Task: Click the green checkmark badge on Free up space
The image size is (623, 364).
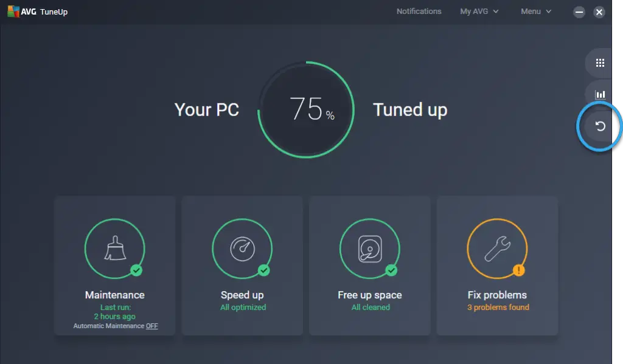Action: (391, 270)
